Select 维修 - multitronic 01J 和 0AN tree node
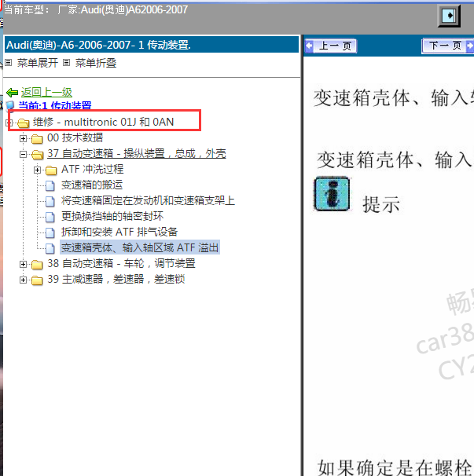Viewport: 474px width, 476px height. (103, 122)
